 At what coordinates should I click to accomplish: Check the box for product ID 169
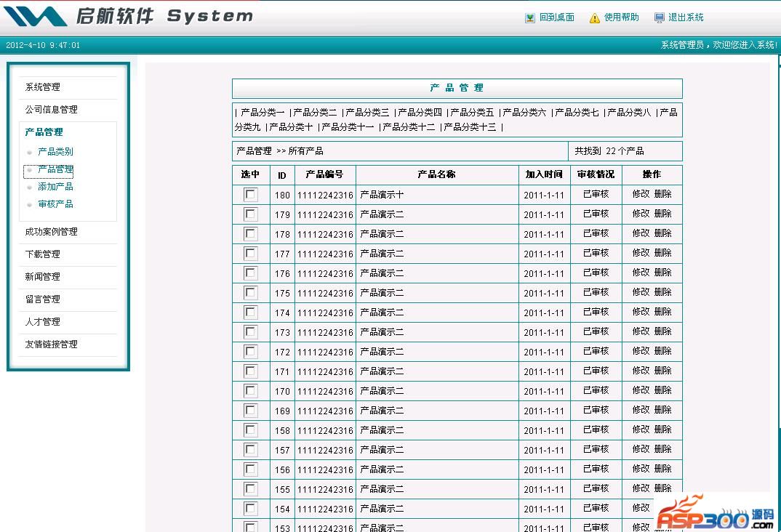click(251, 411)
